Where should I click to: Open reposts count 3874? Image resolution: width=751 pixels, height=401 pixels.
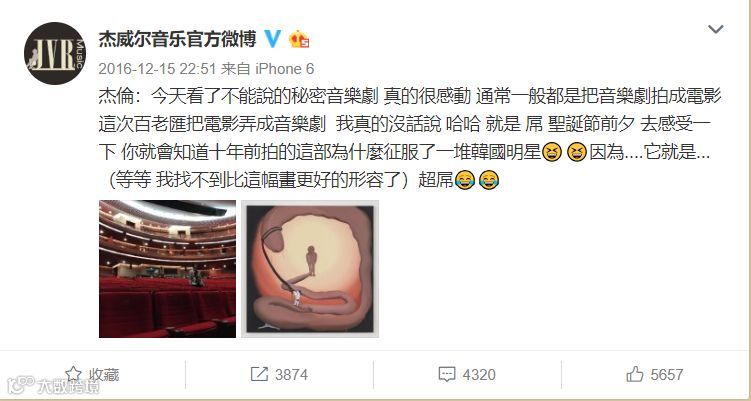tap(291, 374)
